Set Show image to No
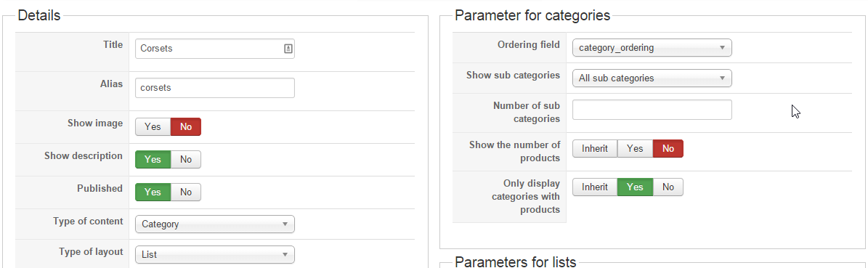Viewport: 868px width, 268px height. tap(186, 127)
